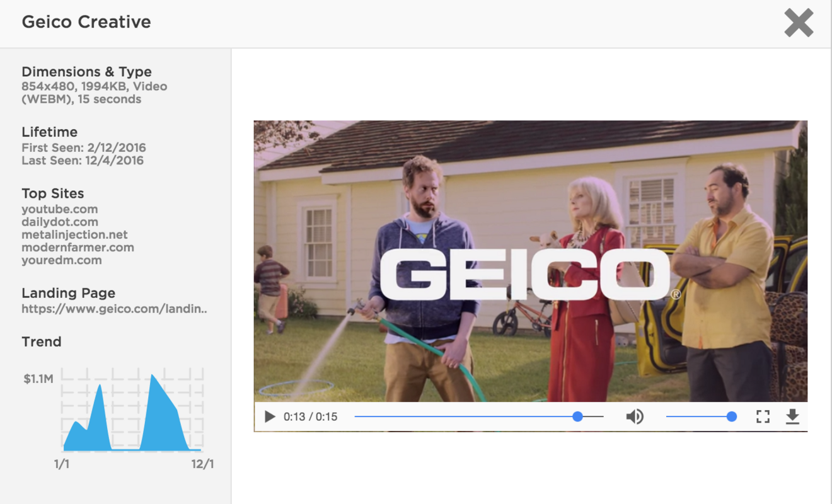Viewport: 832px width, 504px height.
Task: Play the Geico video
Action: point(270,416)
